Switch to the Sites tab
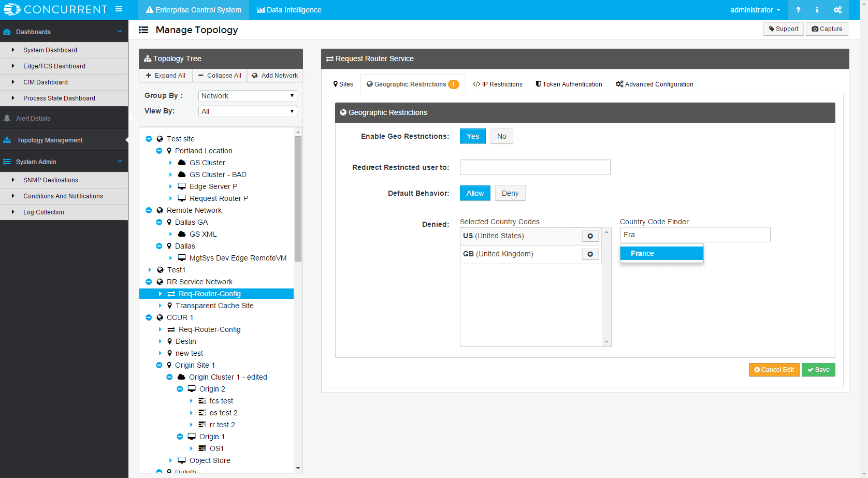 click(x=343, y=84)
